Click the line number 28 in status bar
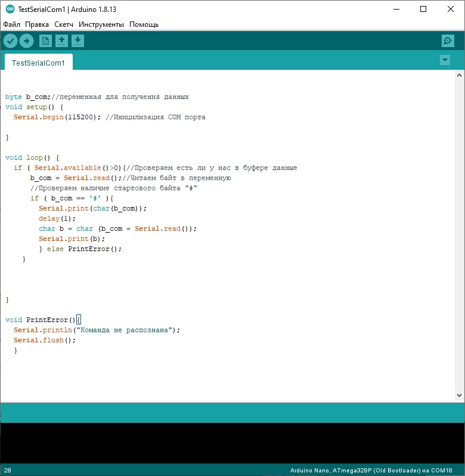The height and width of the screenshot is (476, 465). click(x=8, y=470)
